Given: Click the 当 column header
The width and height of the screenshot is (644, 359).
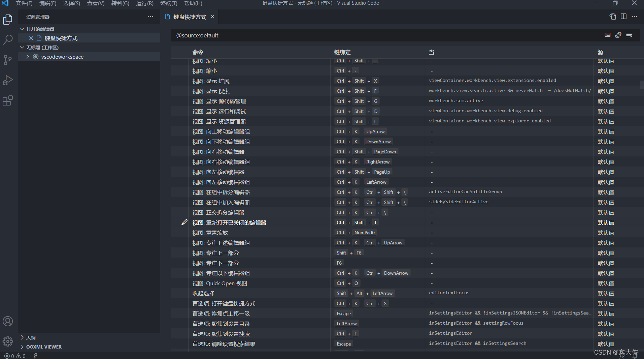Looking at the screenshot, I should point(432,52).
